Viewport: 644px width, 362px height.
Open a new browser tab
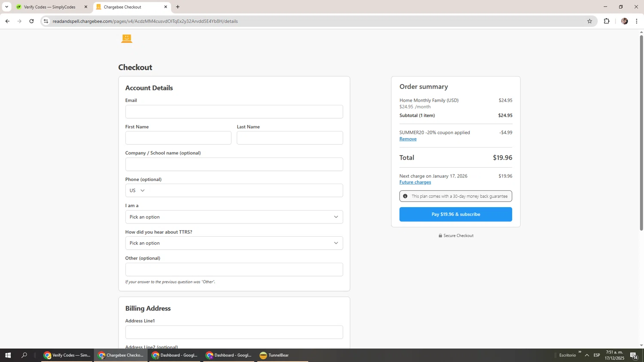tap(178, 7)
